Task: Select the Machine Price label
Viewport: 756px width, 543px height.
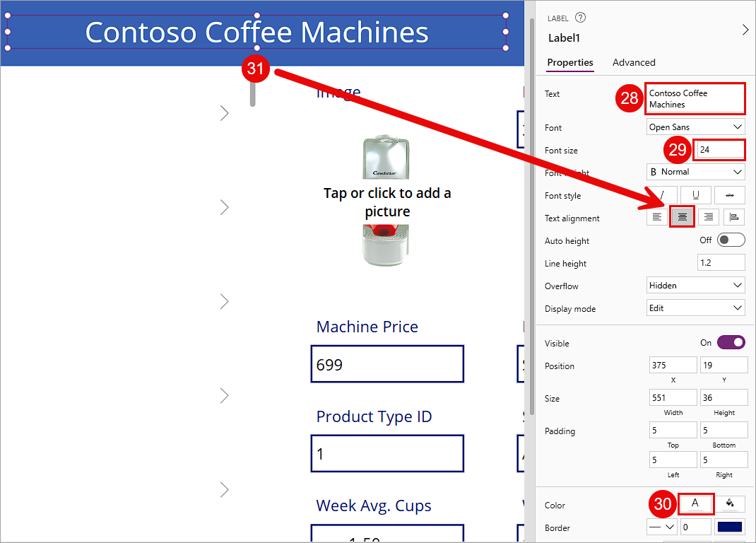Action: (367, 327)
